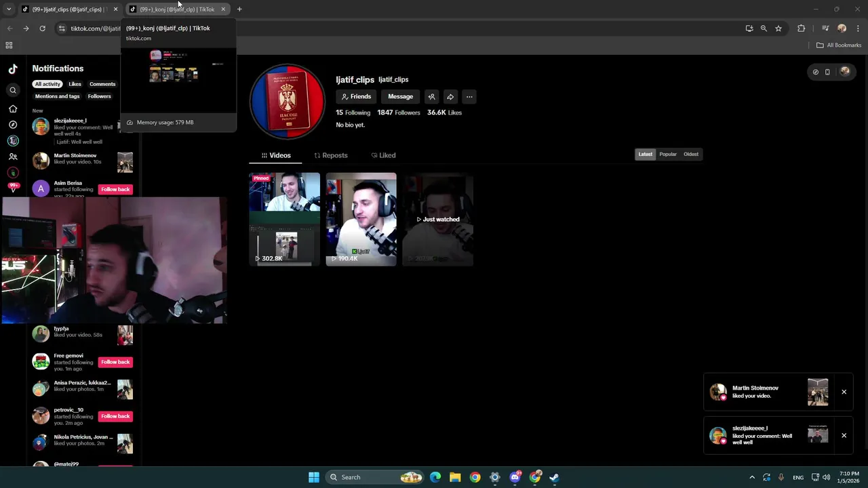Select the Mentions and tags filter

[x=58, y=96]
